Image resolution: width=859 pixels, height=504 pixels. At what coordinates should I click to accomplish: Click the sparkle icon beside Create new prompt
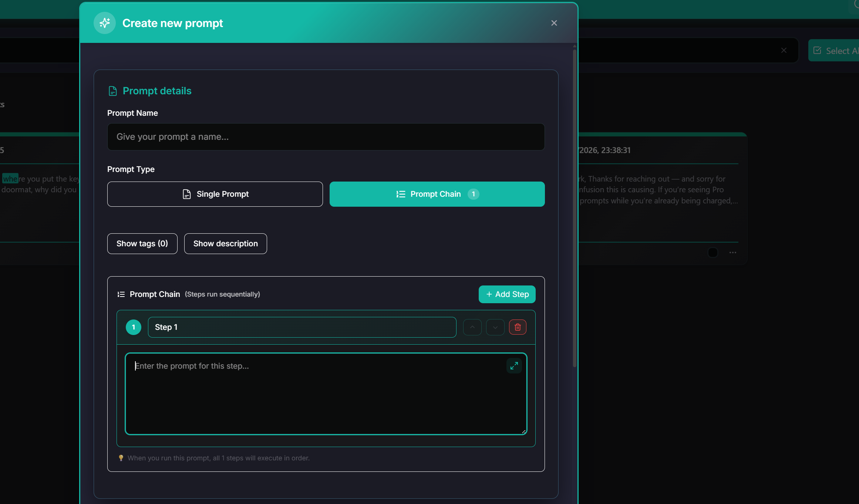pos(104,23)
